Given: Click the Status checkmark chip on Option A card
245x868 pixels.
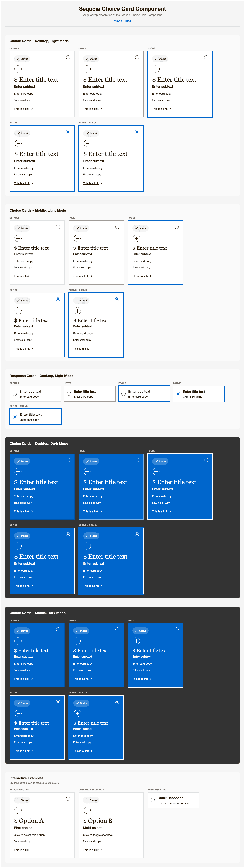Looking at the screenshot, I should pos(22,800).
